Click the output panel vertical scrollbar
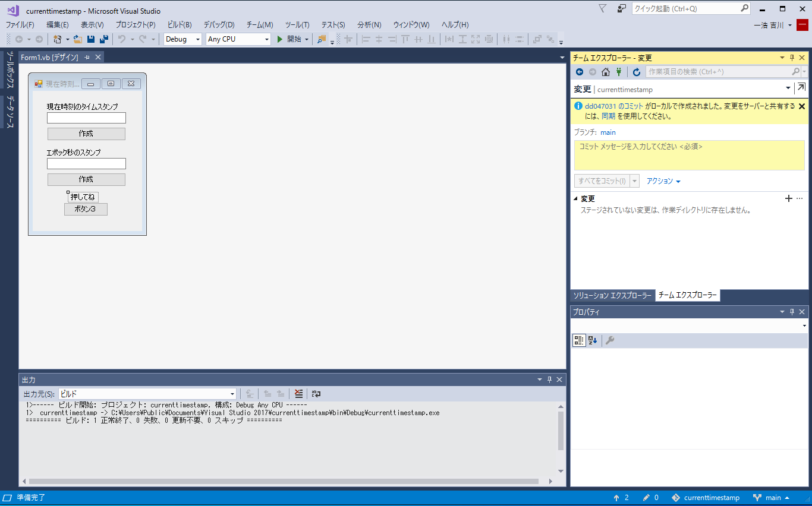Image resolution: width=812 pixels, height=506 pixels. (x=561, y=431)
